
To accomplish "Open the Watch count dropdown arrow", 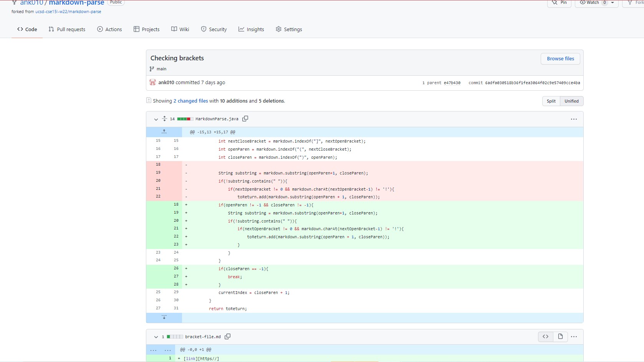I will click(x=613, y=3).
